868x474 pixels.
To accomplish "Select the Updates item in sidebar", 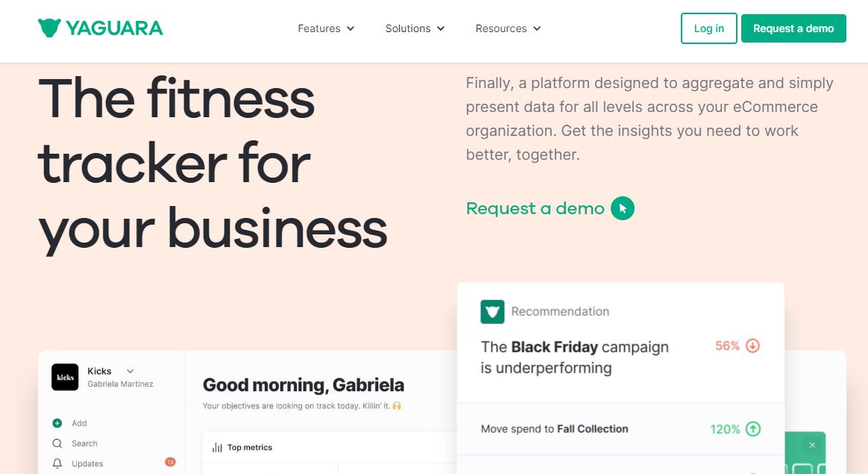I will tap(87, 464).
